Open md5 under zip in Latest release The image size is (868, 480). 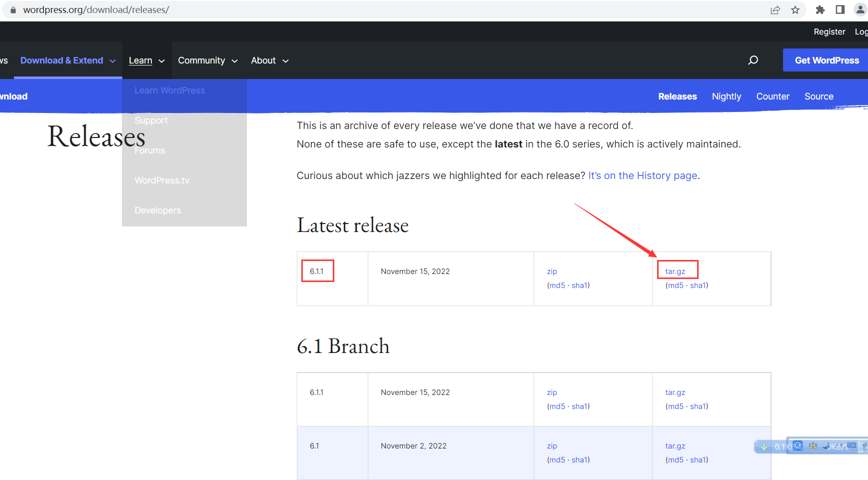click(557, 285)
